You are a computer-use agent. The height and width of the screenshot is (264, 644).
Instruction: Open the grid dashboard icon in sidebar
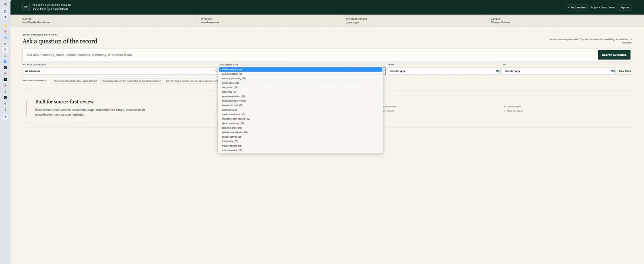pyautogui.click(x=5, y=11)
